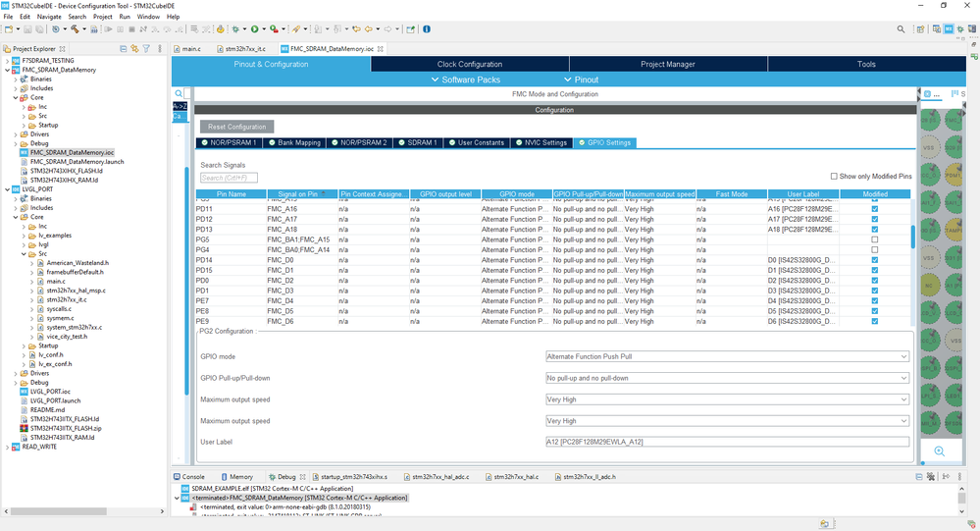This screenshot has width=980, height=531.
Task: Switch to the SDRAM 1 tab
Action: 418,142
